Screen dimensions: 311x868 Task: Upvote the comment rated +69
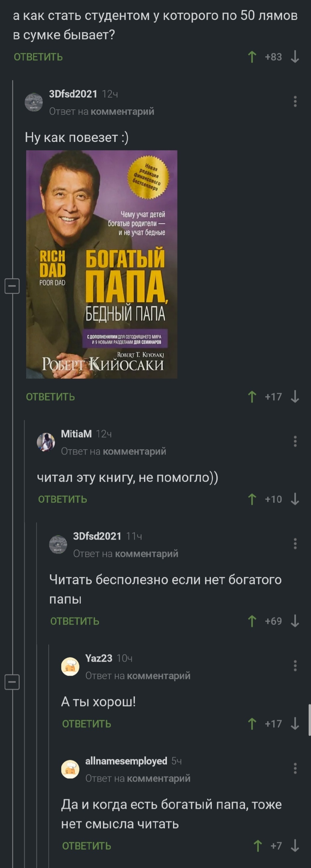click(252, 621)
